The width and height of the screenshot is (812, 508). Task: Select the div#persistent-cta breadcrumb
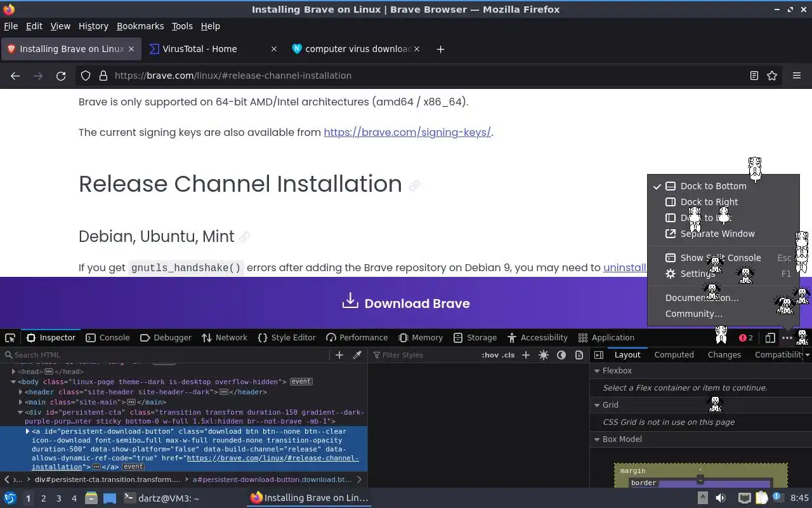pyautogui.click(x=108, y=479)
